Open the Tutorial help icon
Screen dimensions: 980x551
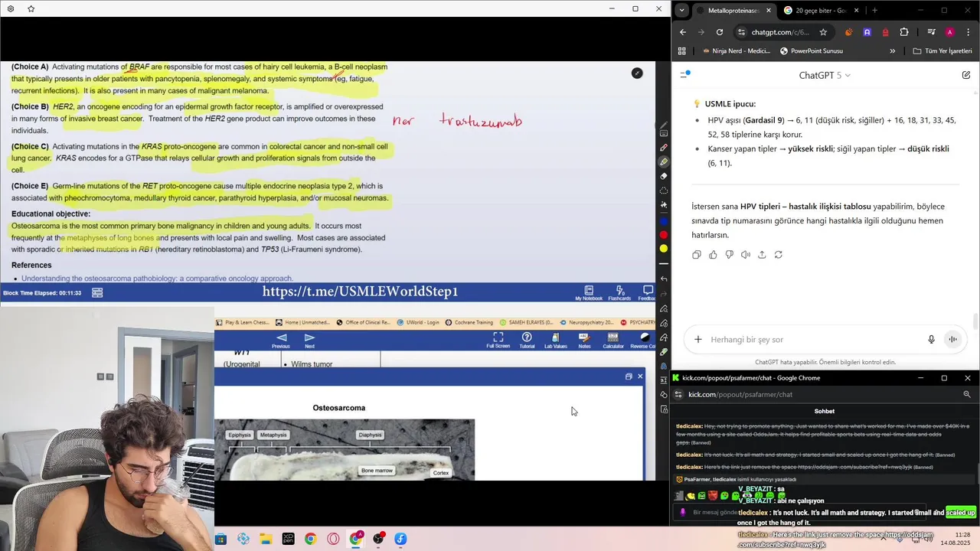527,341
